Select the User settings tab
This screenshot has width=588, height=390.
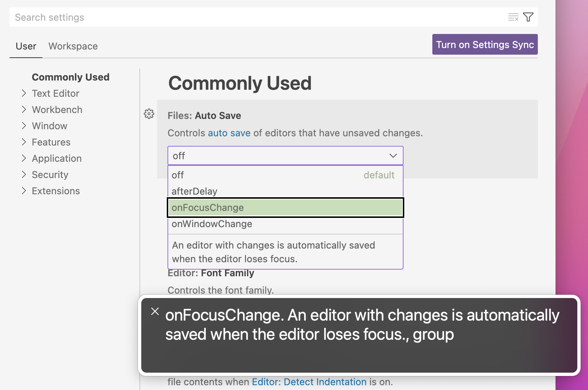pyautogui.click(x=25, y=46)
